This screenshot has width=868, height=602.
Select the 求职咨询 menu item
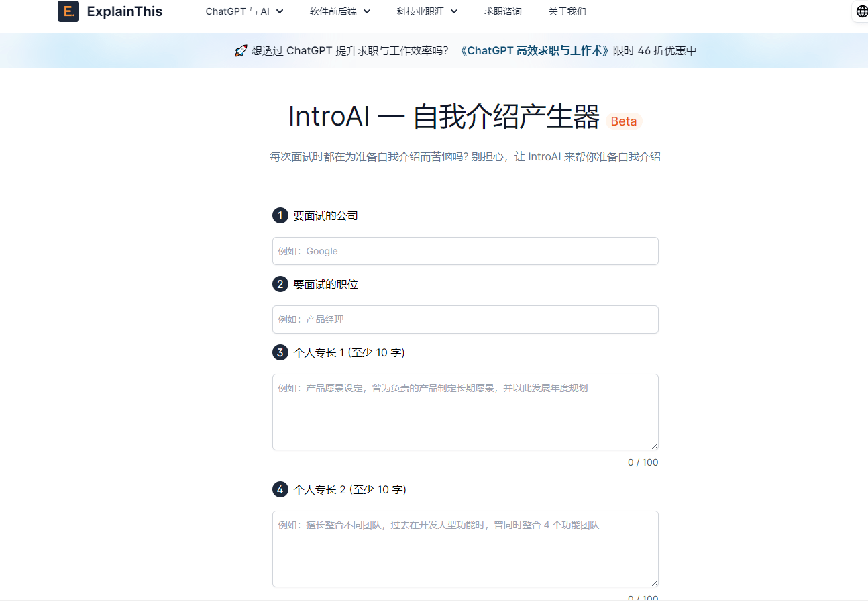tap(502, 11)
